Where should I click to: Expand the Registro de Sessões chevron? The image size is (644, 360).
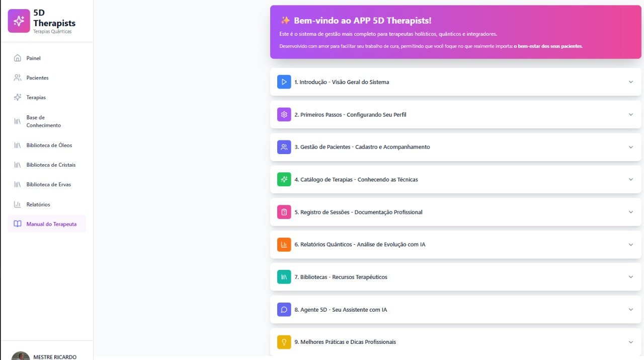pyautogui.click(x=631, y=212)
